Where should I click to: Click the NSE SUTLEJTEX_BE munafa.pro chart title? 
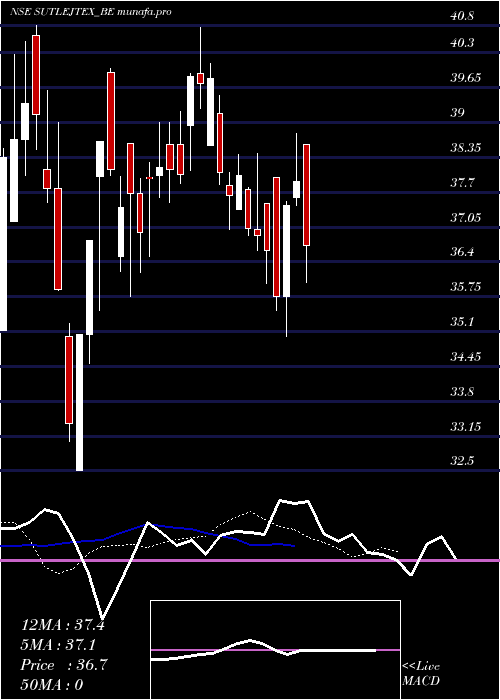[91, 12]
